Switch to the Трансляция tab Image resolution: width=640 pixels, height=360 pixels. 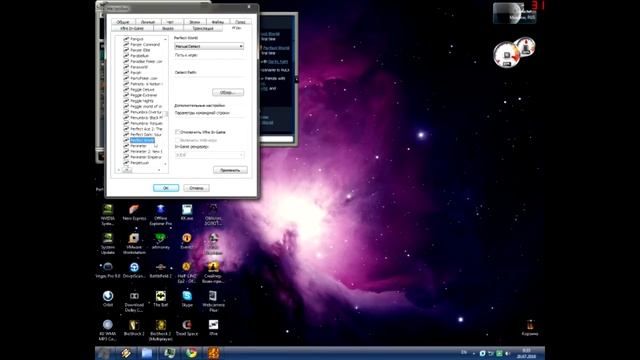203,29
